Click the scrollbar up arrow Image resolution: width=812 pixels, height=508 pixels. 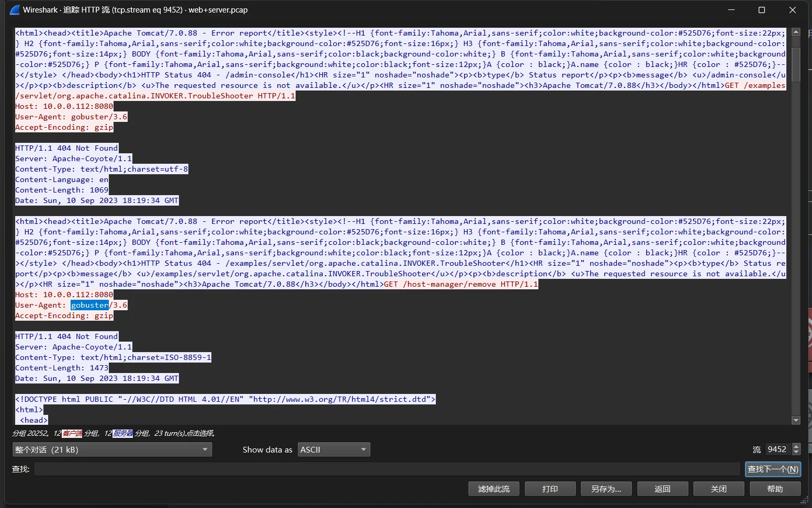[796, 32]
